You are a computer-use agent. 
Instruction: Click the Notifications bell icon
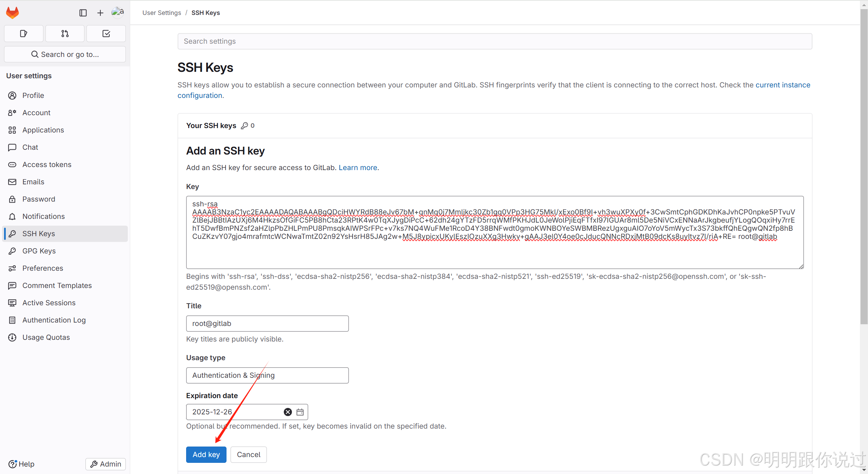coord(12,217)
